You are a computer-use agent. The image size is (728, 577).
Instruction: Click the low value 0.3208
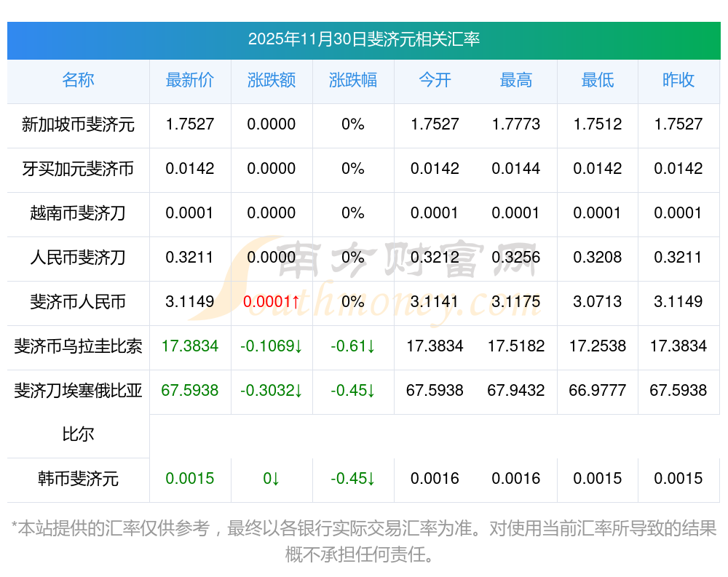point(598,257)
